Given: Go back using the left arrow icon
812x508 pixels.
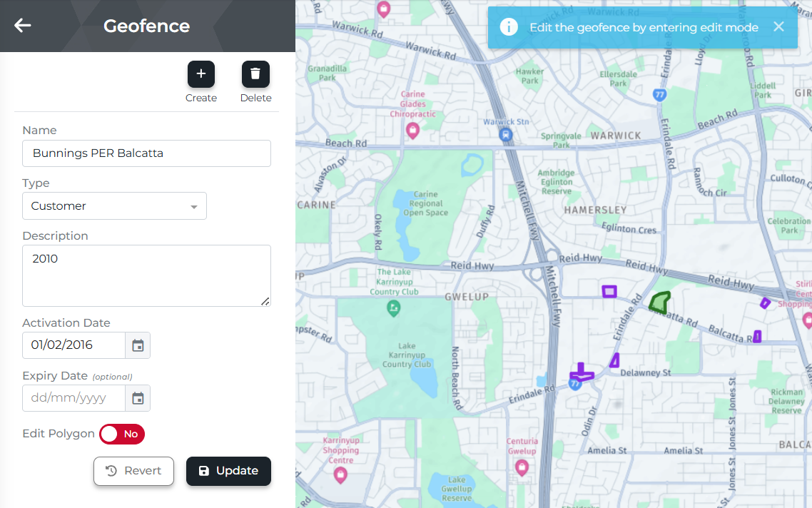Looking at the screenshot, I should [x=23, y=26].
